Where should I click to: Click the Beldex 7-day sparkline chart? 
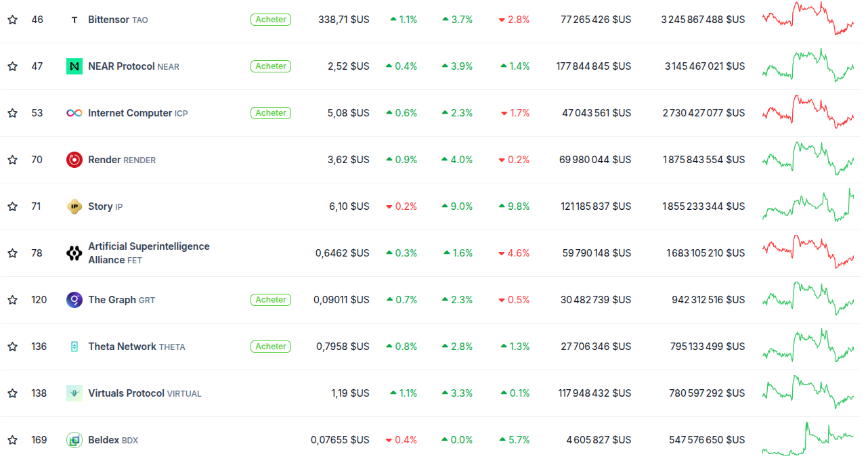808,439
